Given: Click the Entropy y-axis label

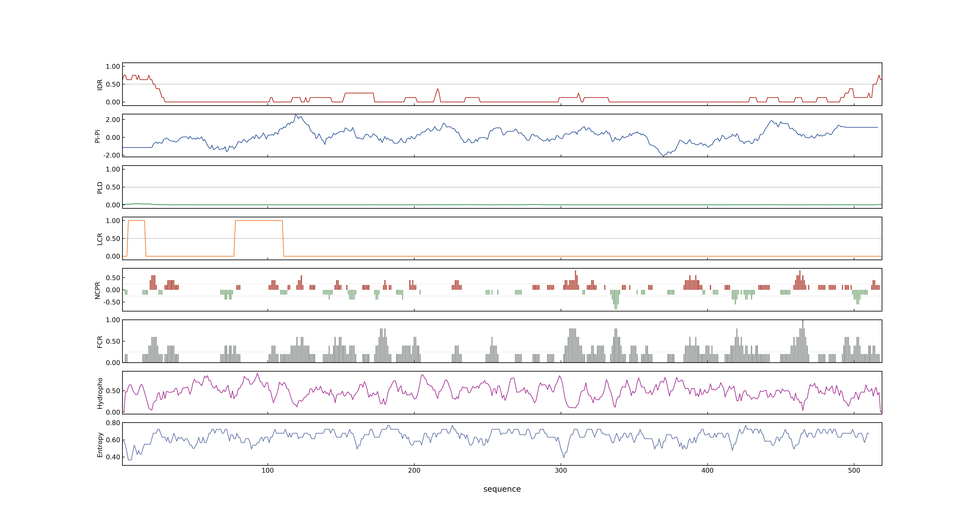Looking at the screenshot, I should point(100,444).
